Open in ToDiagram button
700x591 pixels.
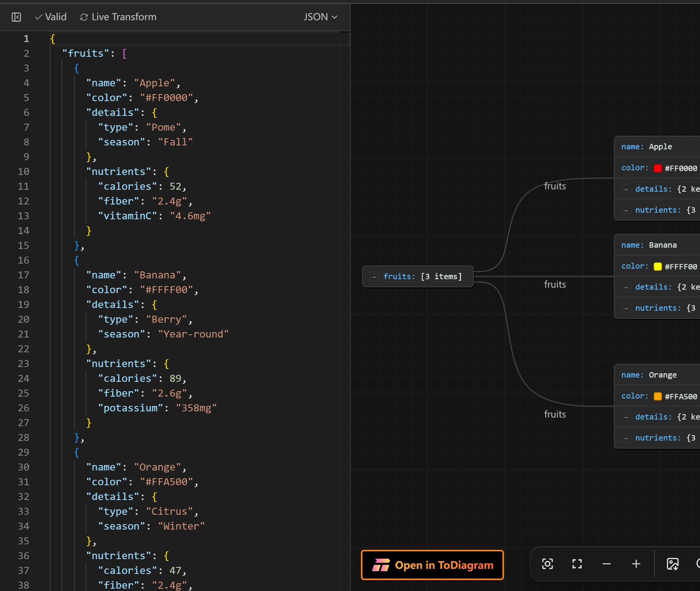(432, 565)
